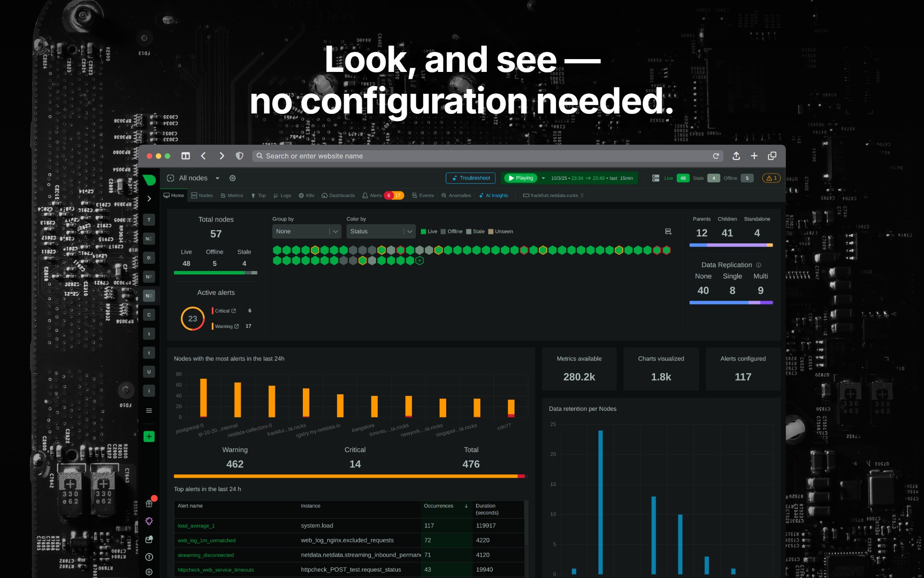Click the browser sidebar toggle icon
924x578 pixels.
[x=186, y=156]
